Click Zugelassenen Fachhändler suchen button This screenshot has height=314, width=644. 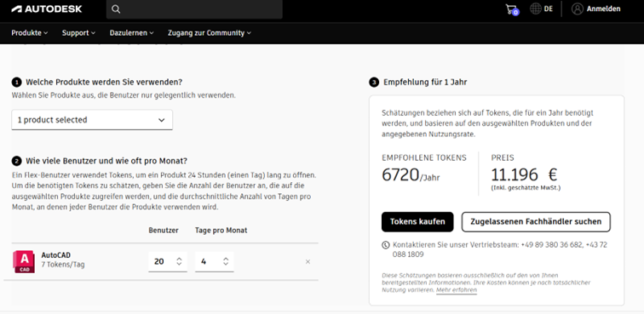pyautogui.click(x=536, y=221)
